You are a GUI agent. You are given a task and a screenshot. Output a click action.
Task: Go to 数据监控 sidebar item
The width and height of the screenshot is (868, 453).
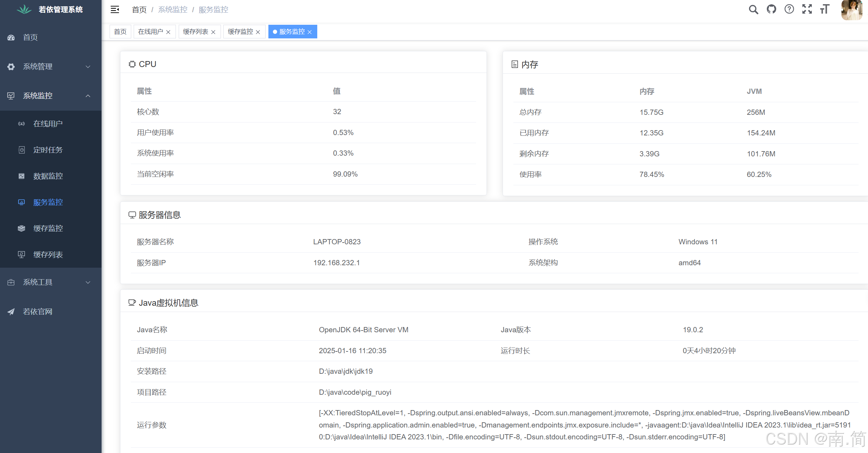coord(48,176)
